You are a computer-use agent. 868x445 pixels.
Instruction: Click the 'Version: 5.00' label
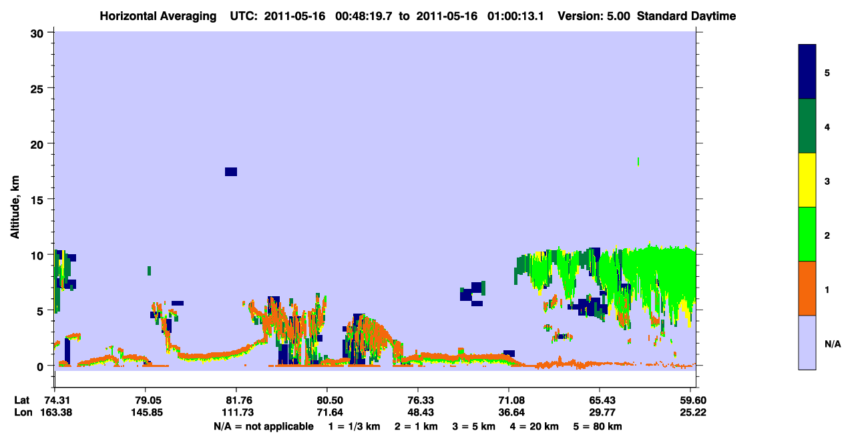(x=594, y=16)
